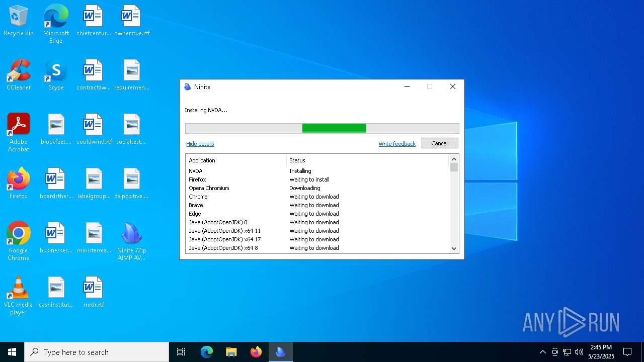
Task: Select the Ninite 7Zip AIMP installer icon
Action: click(x=131, y=241)
